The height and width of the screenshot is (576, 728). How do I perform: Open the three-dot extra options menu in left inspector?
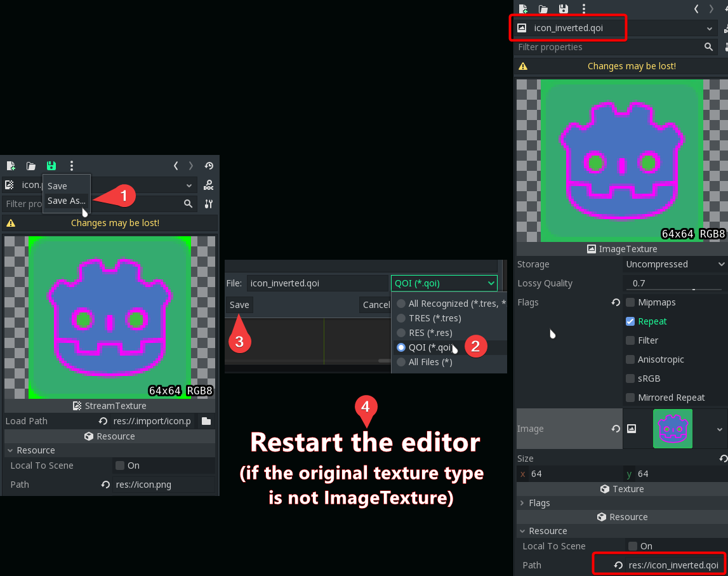pos(72,166)
